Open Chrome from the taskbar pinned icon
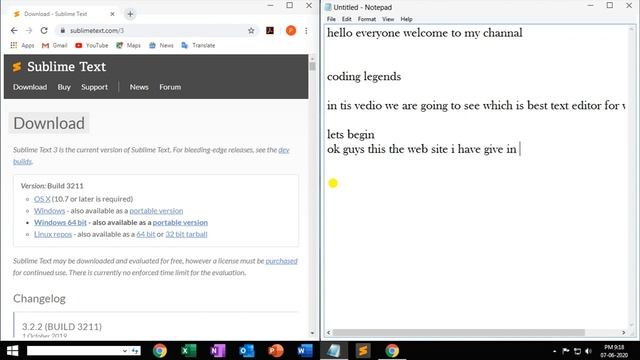 pyautogui.click(x=160, y=351)
